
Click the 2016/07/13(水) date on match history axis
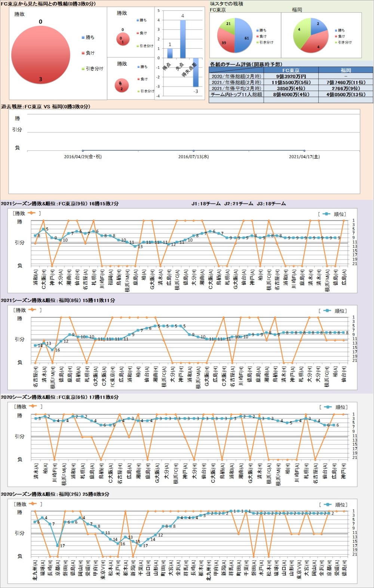pyautogui.click(x=193, y=157)
